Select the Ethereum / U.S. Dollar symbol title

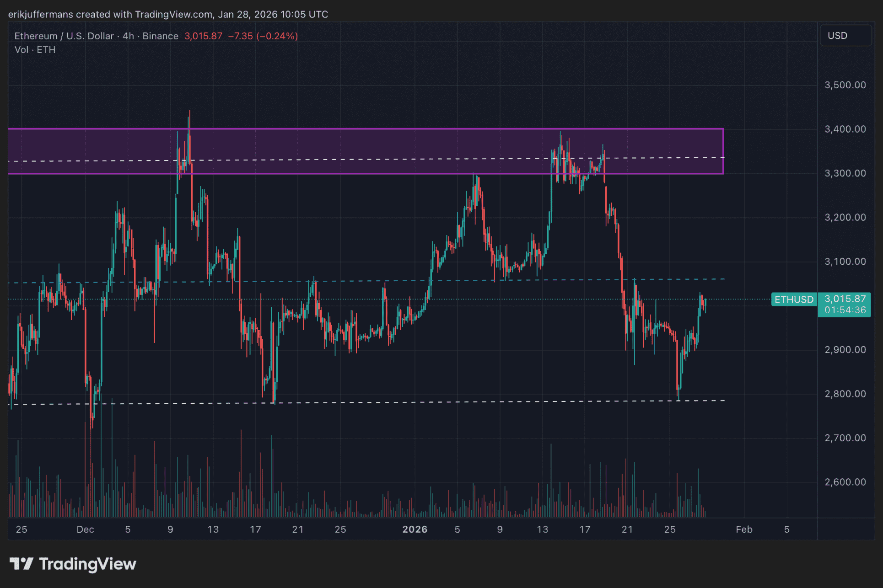coord(64,36)
